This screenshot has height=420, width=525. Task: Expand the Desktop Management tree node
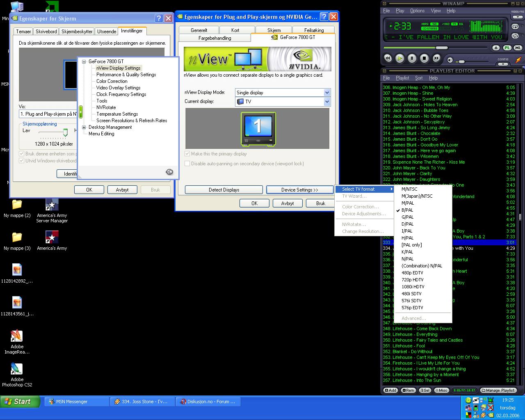click(84, 127)
